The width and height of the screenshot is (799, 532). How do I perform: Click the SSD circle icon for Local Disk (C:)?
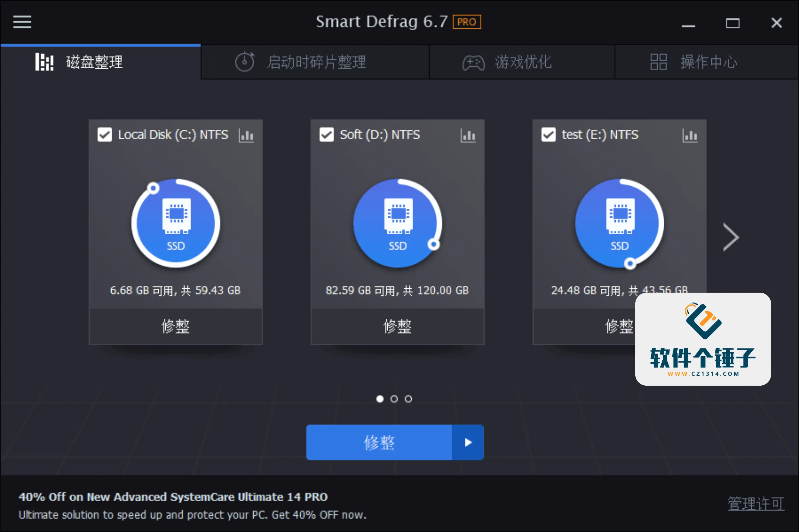click(176, 223)
